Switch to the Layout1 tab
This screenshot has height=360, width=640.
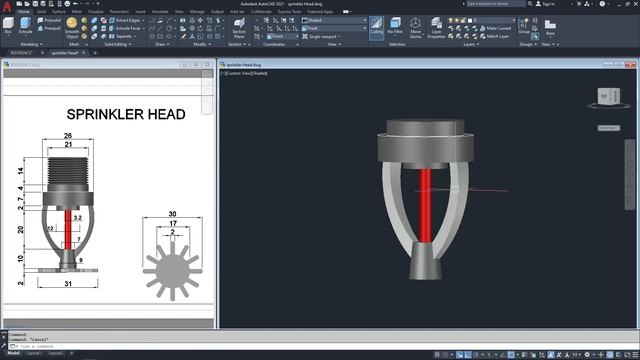click(33, 353)
